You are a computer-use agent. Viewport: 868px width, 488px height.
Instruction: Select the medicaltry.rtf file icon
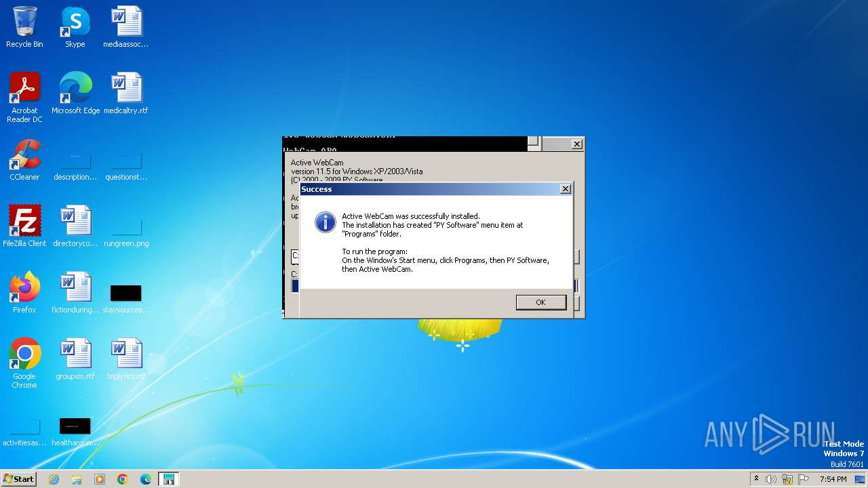(x=126, y=94)
